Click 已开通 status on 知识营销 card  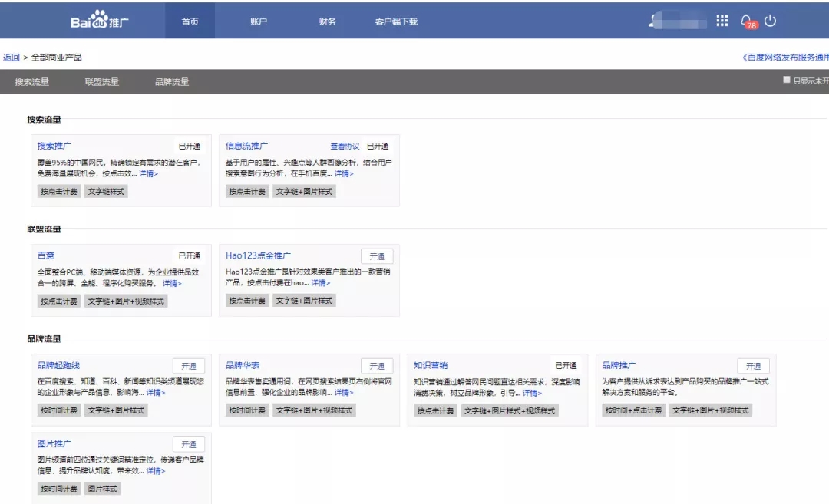(566, 366)
